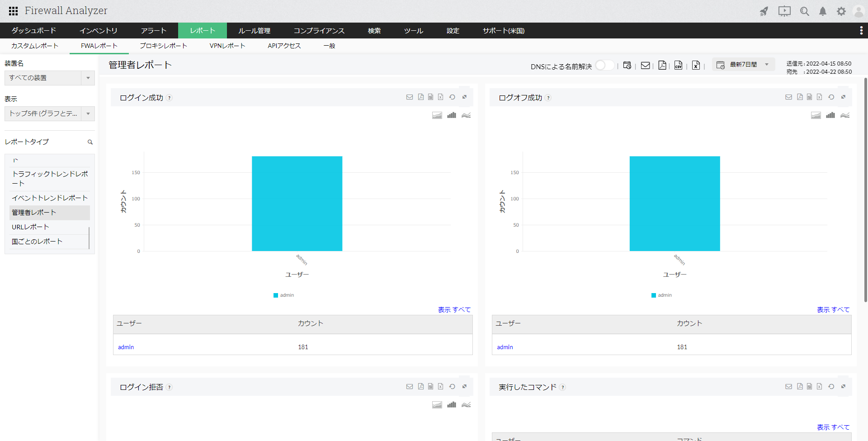This screenshot has width=868, height=441.
Task: Email the ログオフ成功 widget
Action: click(x=788, y=97)
